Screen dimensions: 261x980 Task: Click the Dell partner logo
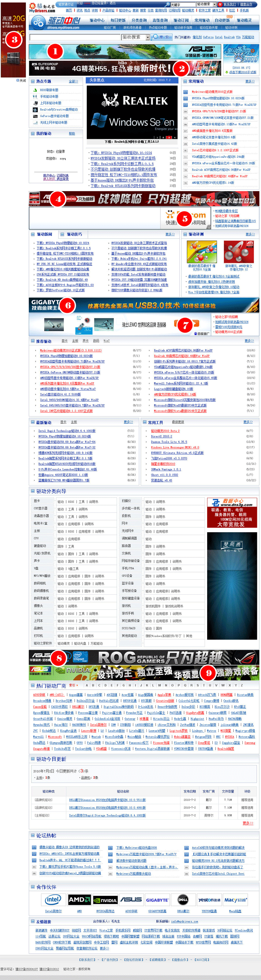tap(183, 899)
